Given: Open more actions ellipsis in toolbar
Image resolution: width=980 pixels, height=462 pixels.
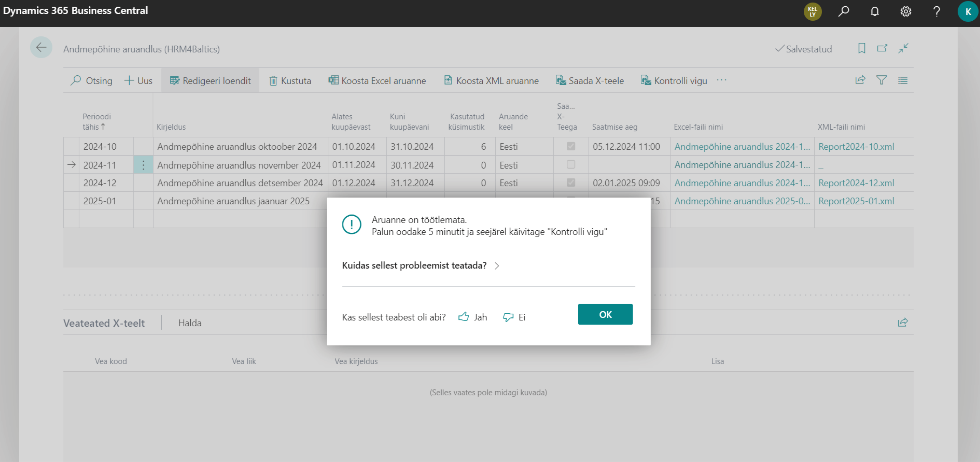Looking at the screenshot, I should point(721,80).
